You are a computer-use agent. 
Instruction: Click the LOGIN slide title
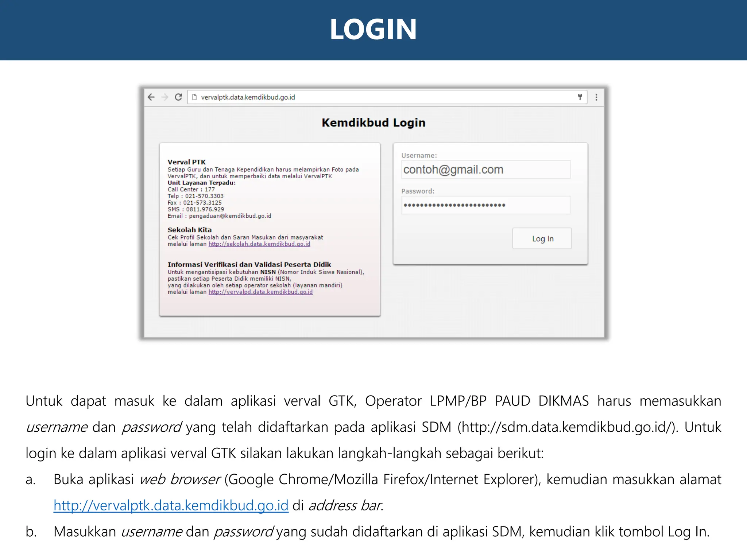[x=373, y=29]
